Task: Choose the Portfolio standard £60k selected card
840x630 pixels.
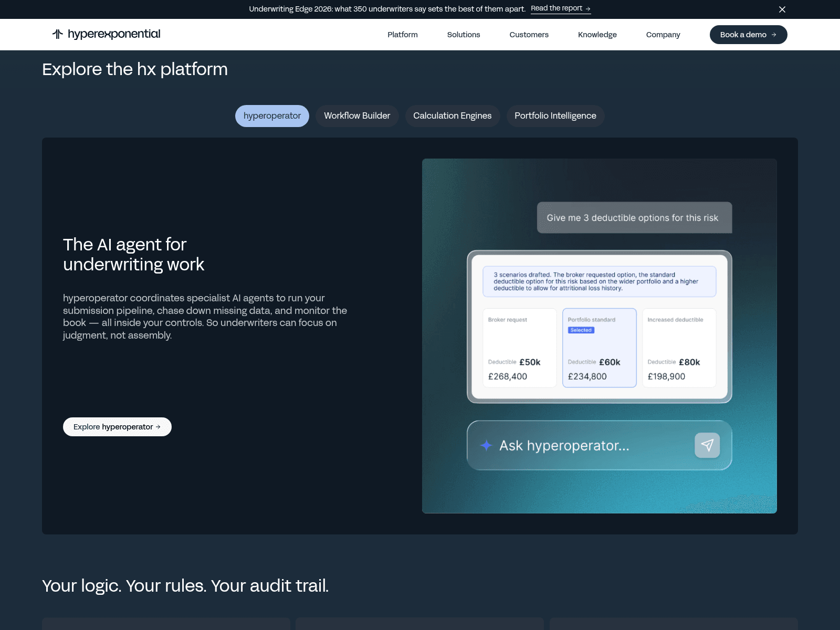Action: (600, 348)
